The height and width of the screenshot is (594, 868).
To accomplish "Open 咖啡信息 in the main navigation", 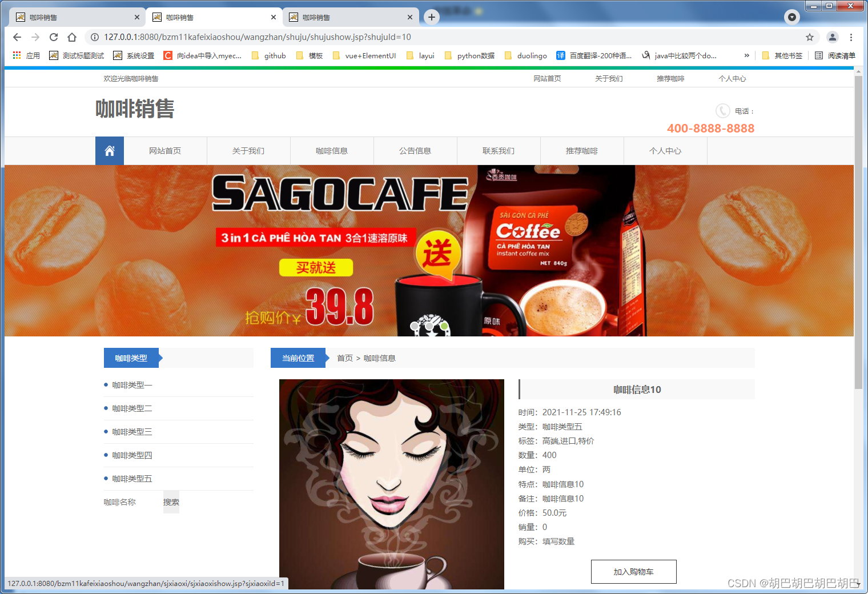I will coord(332,151).
